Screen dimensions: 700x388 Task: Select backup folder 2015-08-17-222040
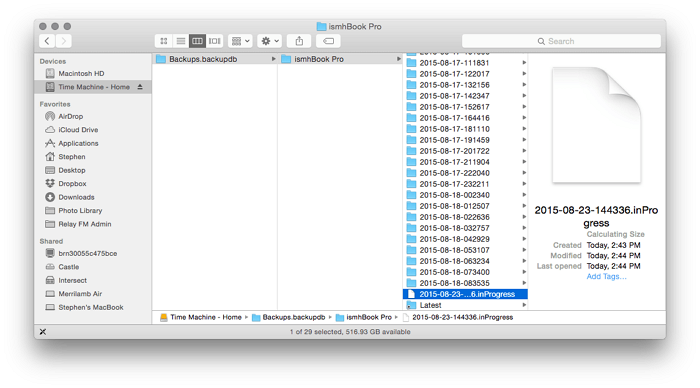(x=465, y=173)
